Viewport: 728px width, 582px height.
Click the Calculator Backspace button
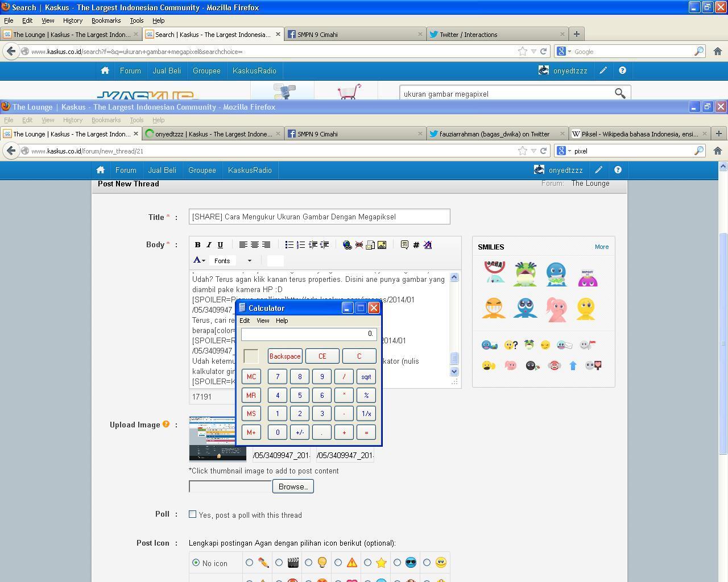point(285,356)
